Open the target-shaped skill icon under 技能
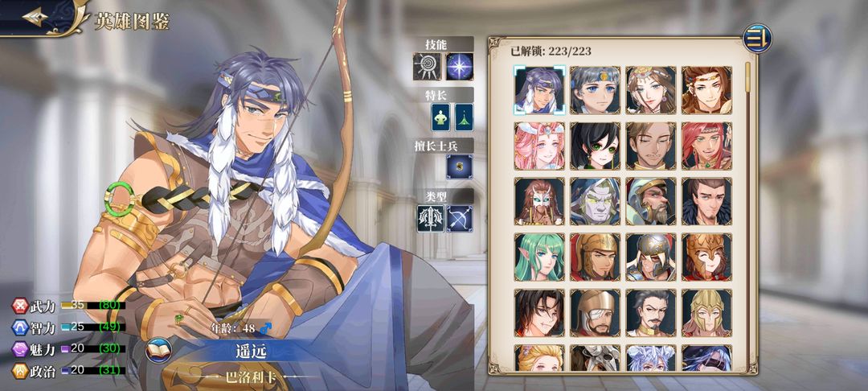 click(x=427, y=67)
